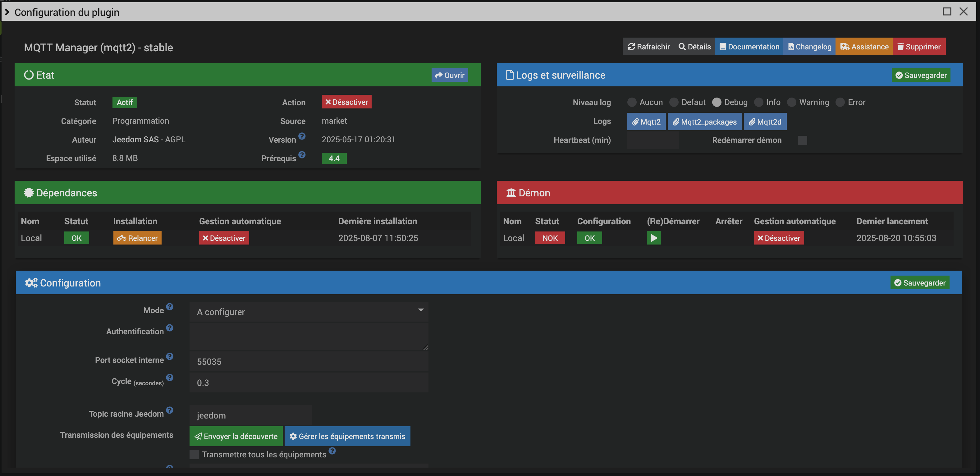The image size is (980, 476).
Task: Open the Documentation button
Action: (749, 47)
